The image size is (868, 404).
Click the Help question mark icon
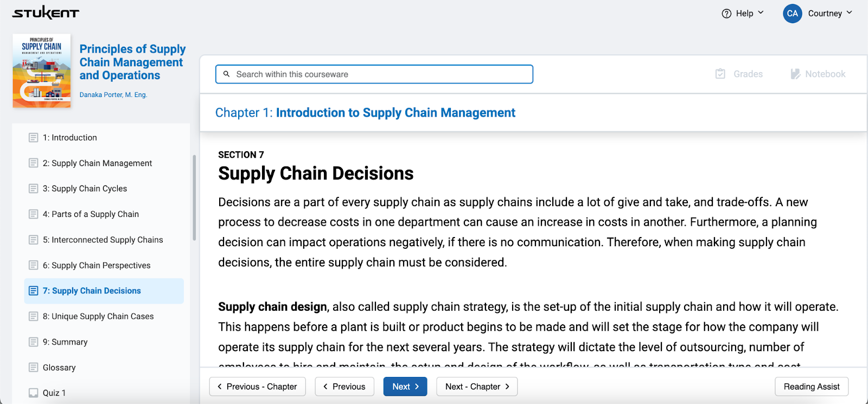[726, 14]
